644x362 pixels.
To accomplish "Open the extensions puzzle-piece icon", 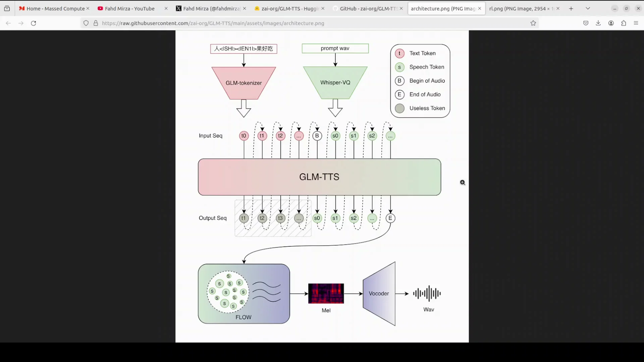I will [x=623, y=23].
